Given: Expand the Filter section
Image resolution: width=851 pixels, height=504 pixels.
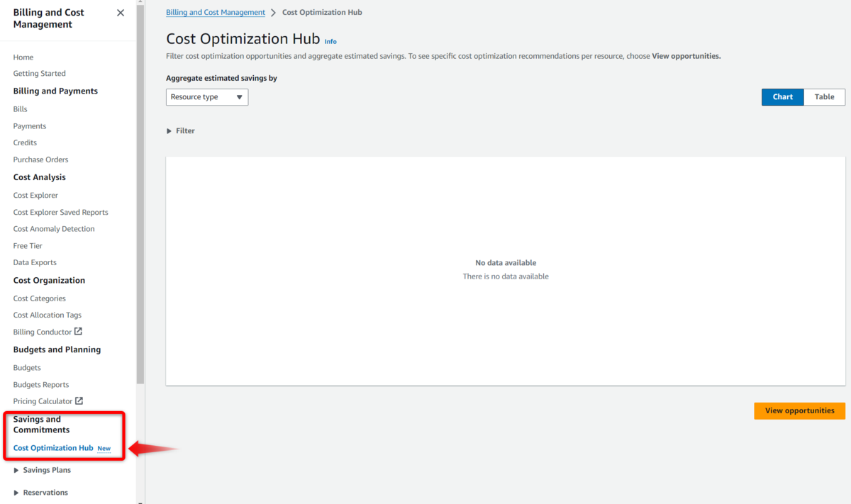Looking at the screenshot, I should click(x=180, y=131).
